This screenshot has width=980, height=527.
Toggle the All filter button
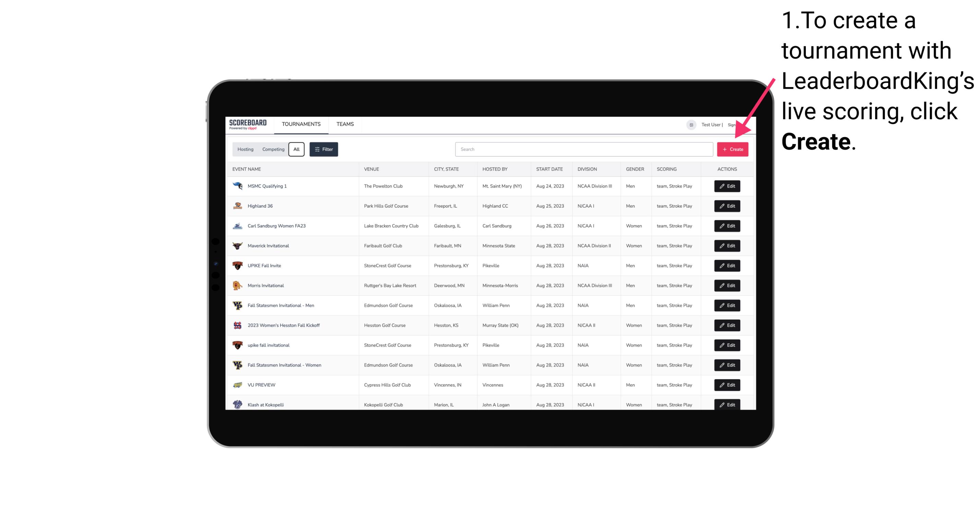296,149
